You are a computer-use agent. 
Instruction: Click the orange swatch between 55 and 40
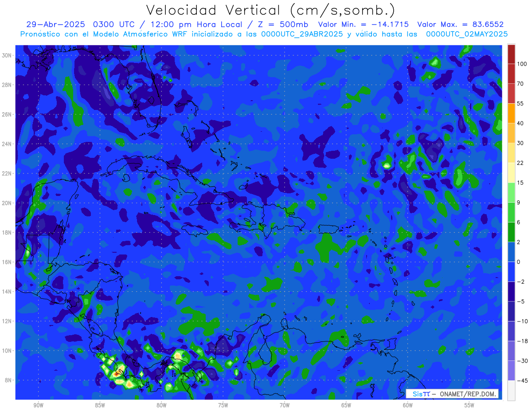511,113
